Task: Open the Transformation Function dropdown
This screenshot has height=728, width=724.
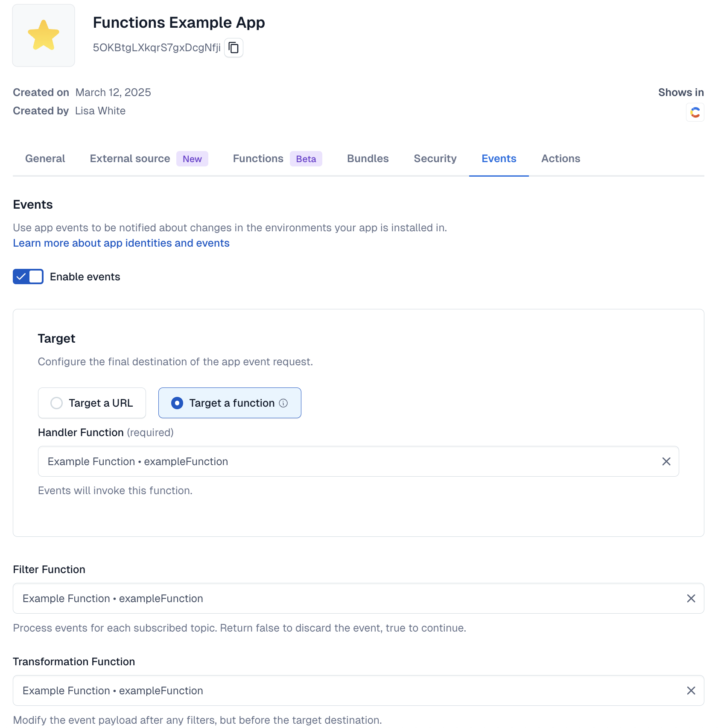Action: (342, 690)
